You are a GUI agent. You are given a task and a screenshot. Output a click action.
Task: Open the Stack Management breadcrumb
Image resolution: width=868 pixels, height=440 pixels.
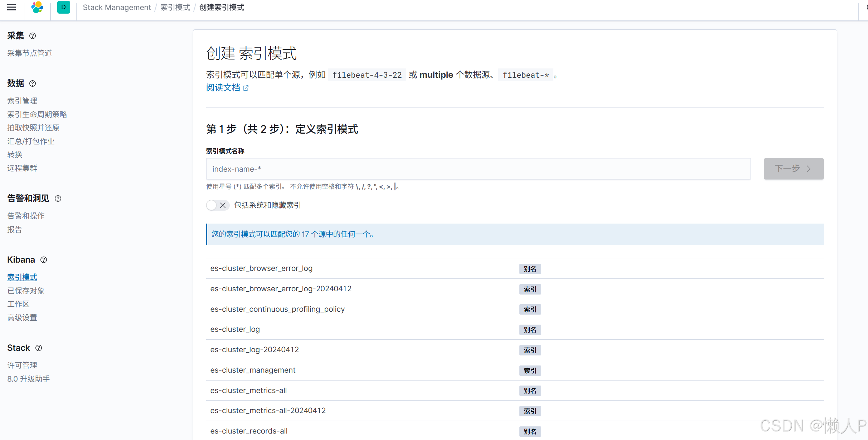[x=117, y=7]
